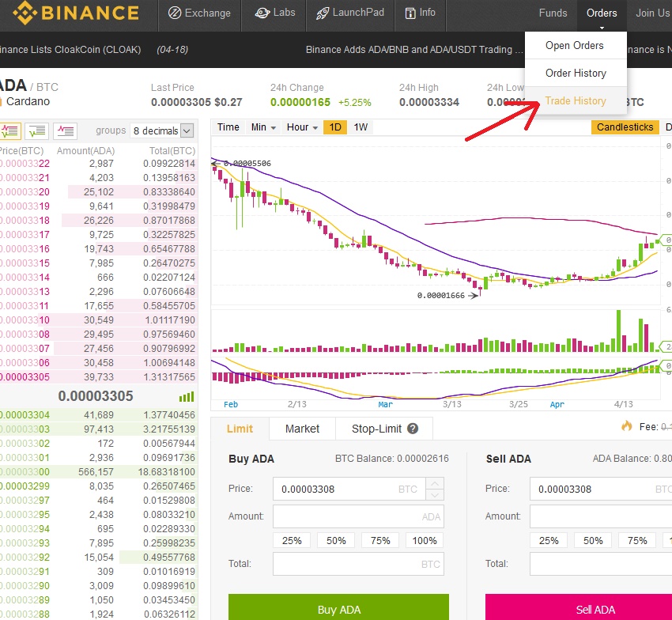Click the 0.00001666 low marker on chart
The image size is (672, 620).
click(x=441, y=296)
